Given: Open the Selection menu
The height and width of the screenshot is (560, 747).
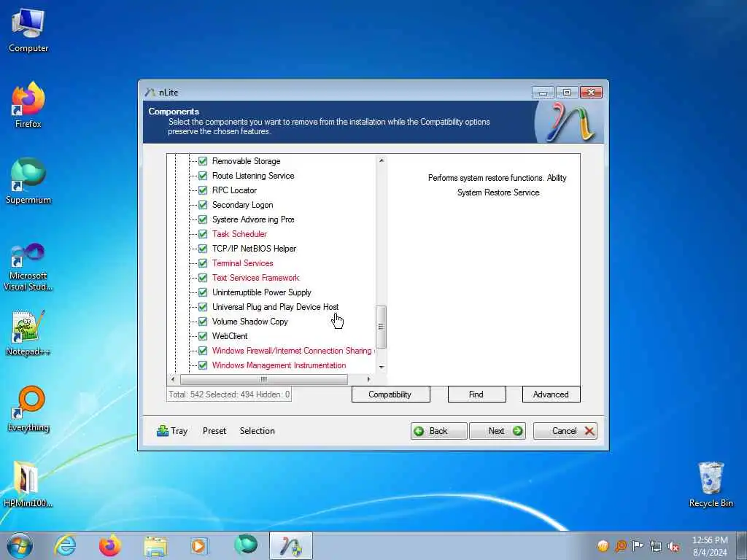Looking at the screenshot, I should pos(258,431).
